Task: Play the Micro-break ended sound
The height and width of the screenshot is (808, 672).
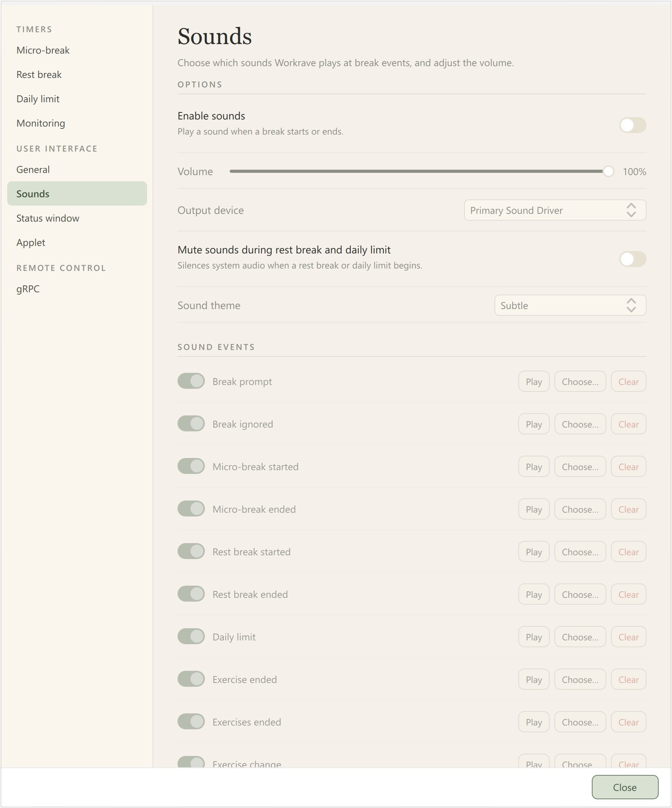Action: pyautogui.click(x=534, y=509)
